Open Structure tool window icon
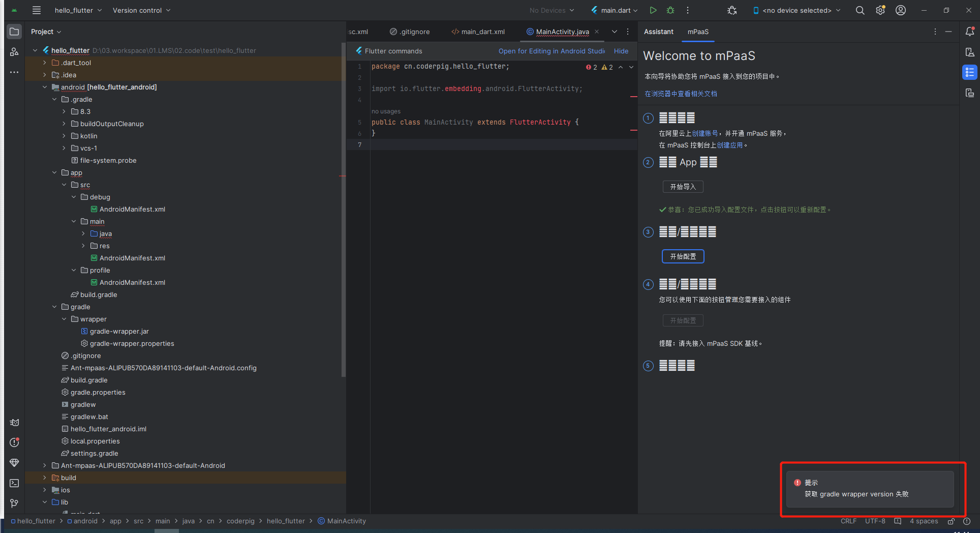The width and height of the screenshot is (980, 533). (14, 52)
